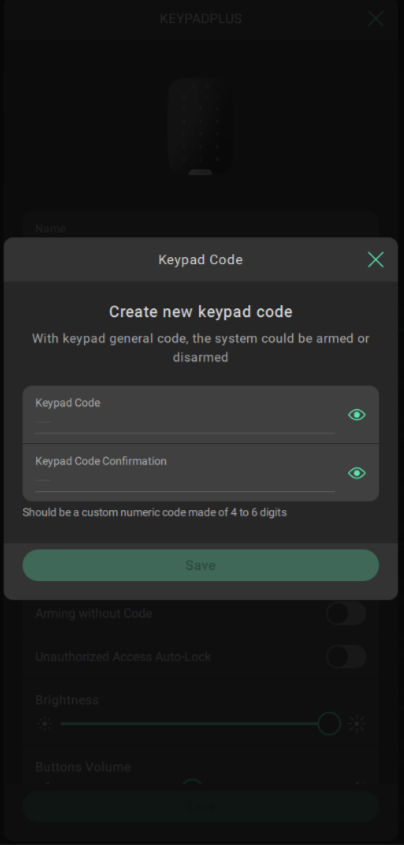Image resolution: width=404 pixels, height=845 pixels.
Task: Click the low brightness sun icon
Action: point(45,724)
